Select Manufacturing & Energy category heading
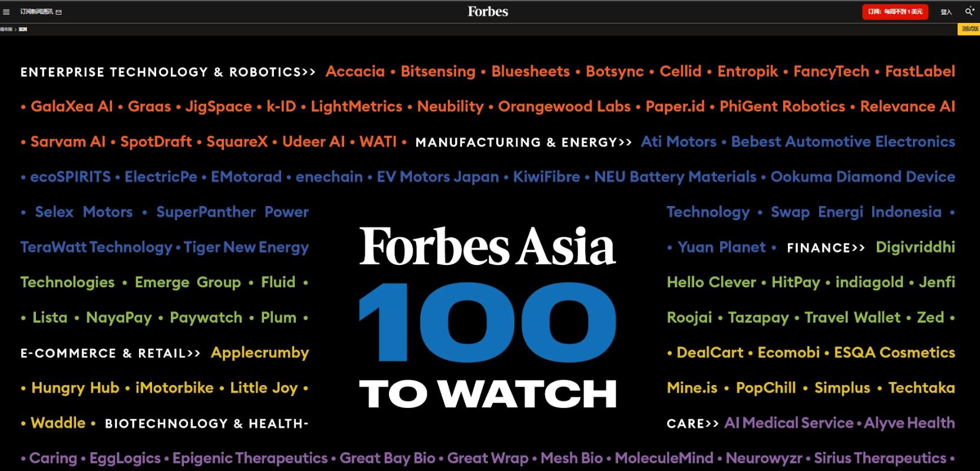 [x=523, y=142]
